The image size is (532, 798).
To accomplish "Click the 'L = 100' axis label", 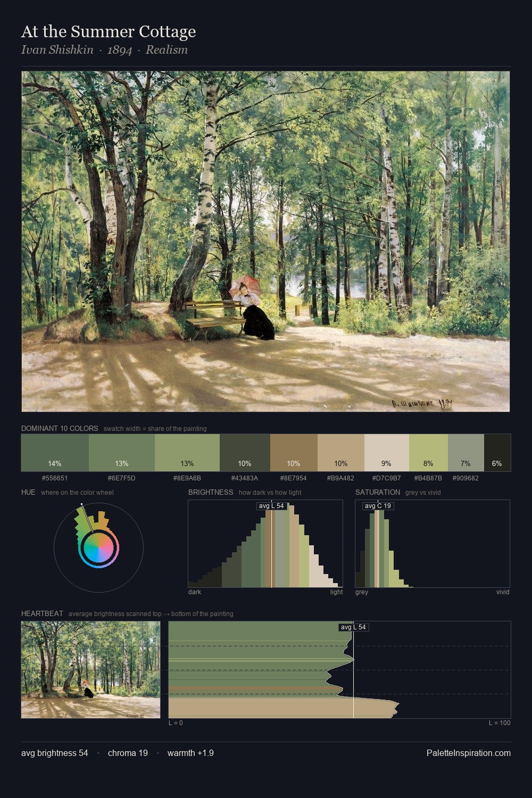I will pos(500,723).
